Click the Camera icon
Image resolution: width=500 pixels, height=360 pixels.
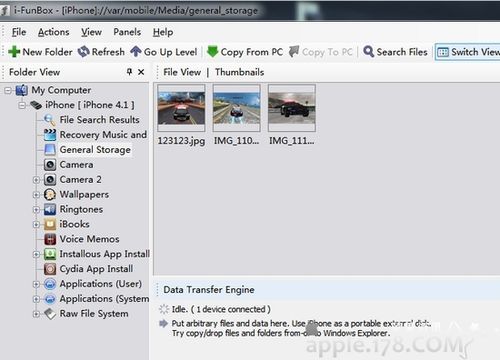pyautogui.click(x=50, y=165)
